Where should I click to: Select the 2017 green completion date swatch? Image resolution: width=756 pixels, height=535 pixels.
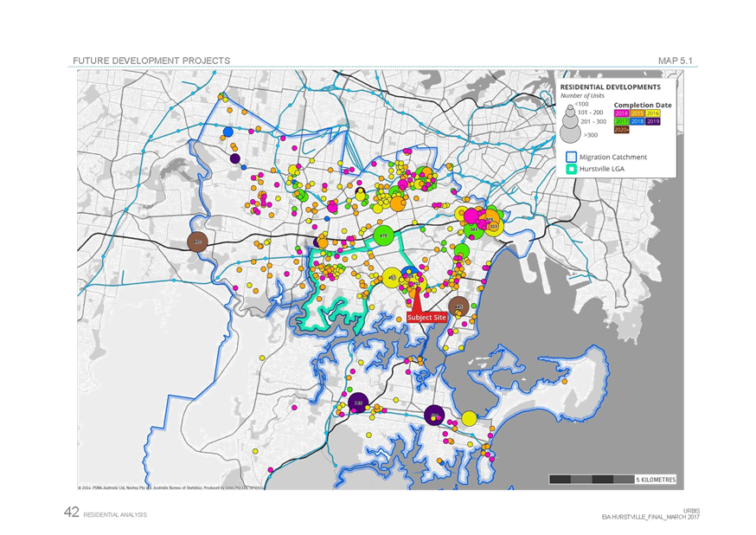pyautogui.click(x=622, y=121)
